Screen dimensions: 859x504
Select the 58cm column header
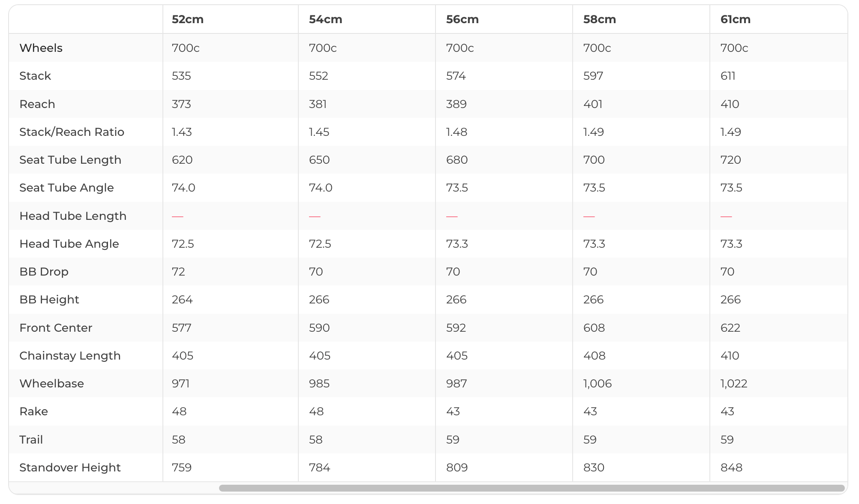tap(600, 19)
